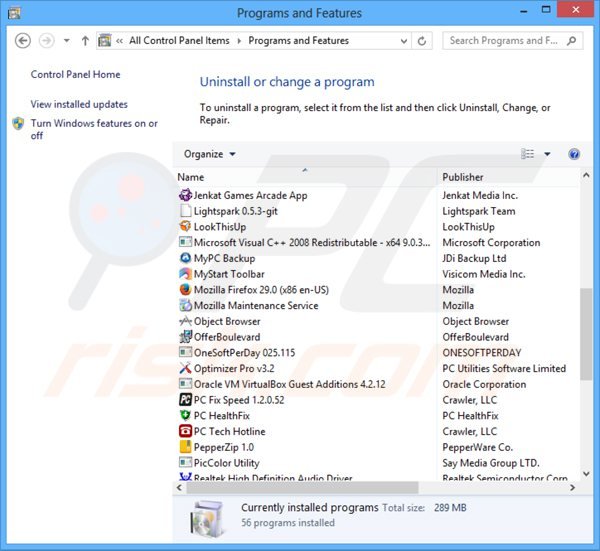
Task: Select the MyPC Backup program name
Action: click(224, 259)
